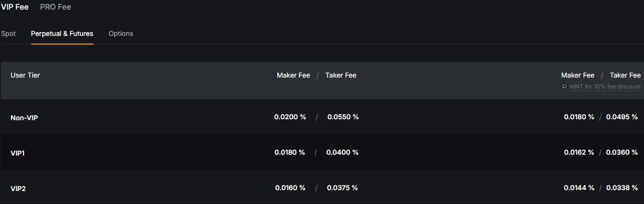Click VIP2 discounted maker fee 0.0144 %
Image resolution: width=644 pixels, height=204 pixels.
579,188
